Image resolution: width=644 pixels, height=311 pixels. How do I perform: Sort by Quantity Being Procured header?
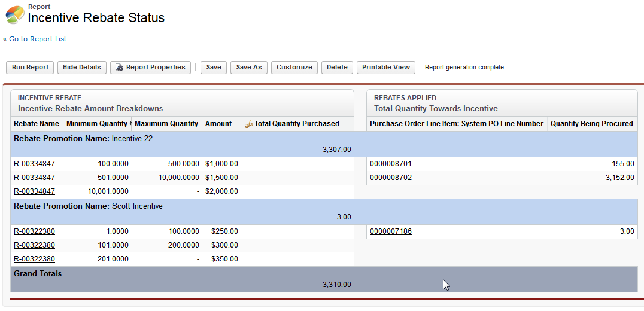tap(591, 124)
